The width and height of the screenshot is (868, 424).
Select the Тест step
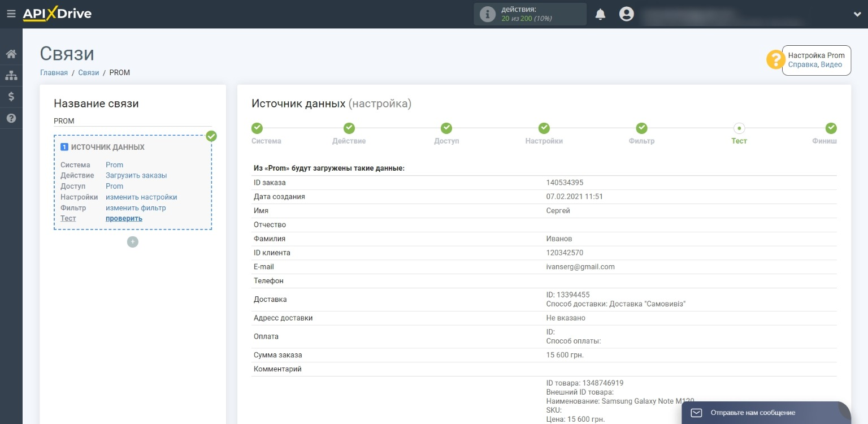click(x=739, y=141)
